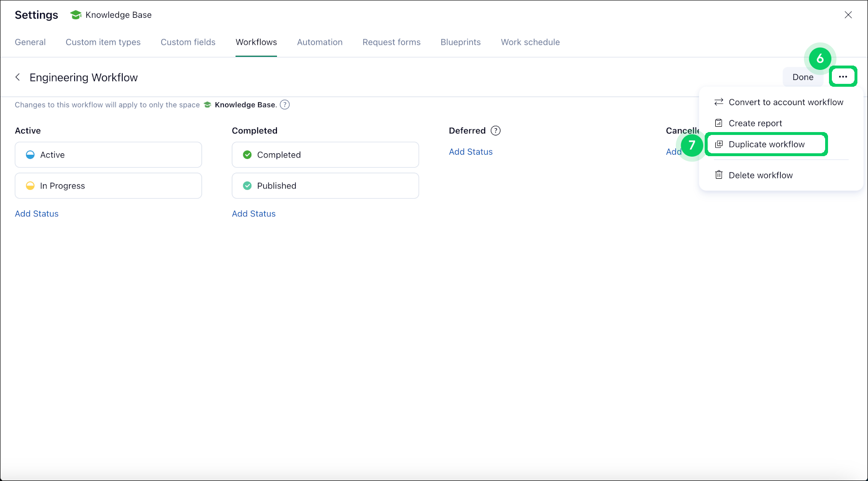The image size is (868, 481).
Task: Click the Done button
Action: [802, 77]
